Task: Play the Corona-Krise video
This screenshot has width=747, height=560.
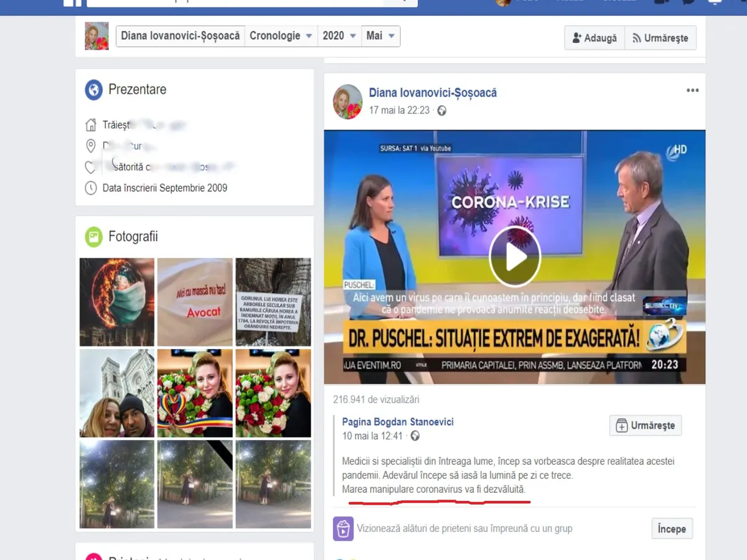Action: pos(514,257)
